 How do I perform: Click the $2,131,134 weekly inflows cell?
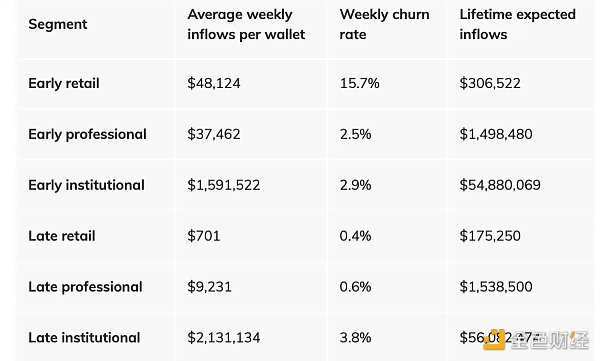(x=224, y=338)
